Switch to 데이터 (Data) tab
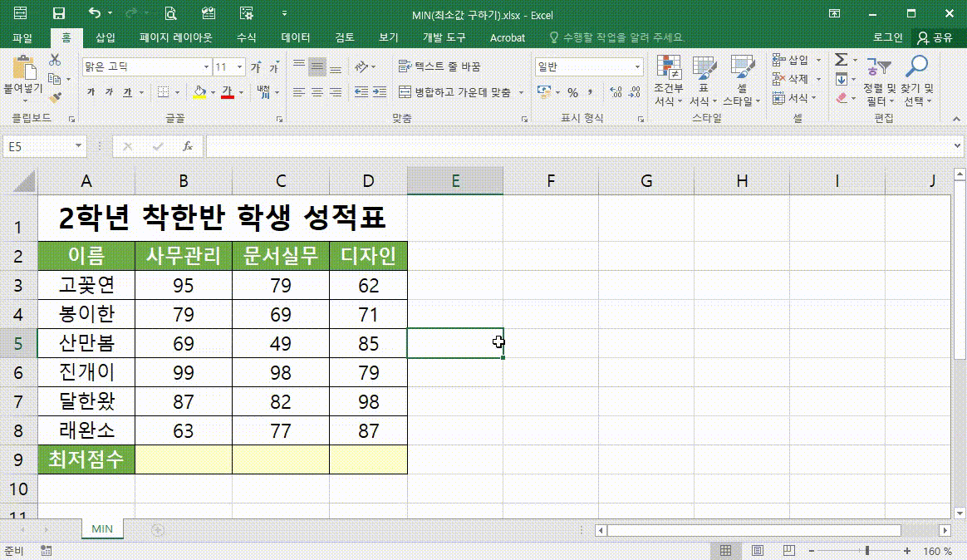Viewport: 967px width, 560px height. click(x=296, y=37)
